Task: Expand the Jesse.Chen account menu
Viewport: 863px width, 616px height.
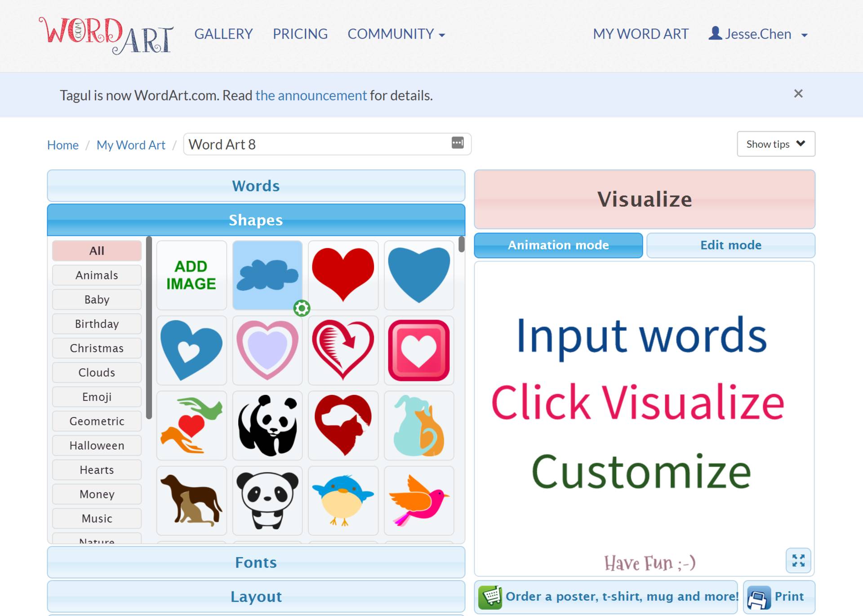Action: pyautogui.click(x=759, y=34)
